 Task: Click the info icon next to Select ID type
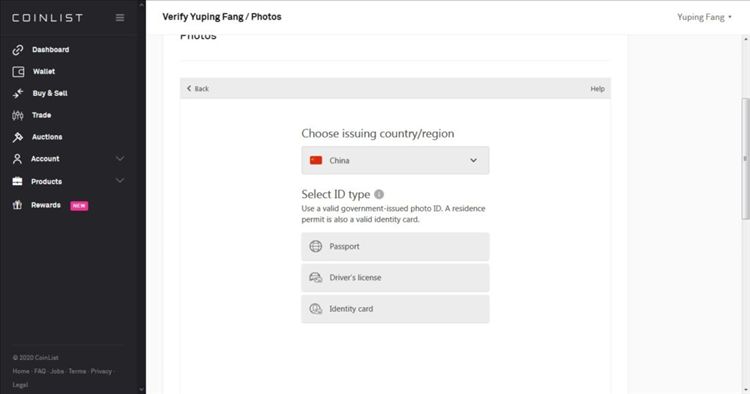pos(379,194)
